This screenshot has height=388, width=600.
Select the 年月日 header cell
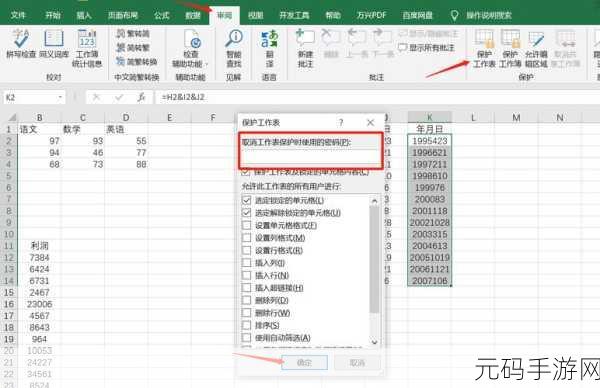[430, 129]
